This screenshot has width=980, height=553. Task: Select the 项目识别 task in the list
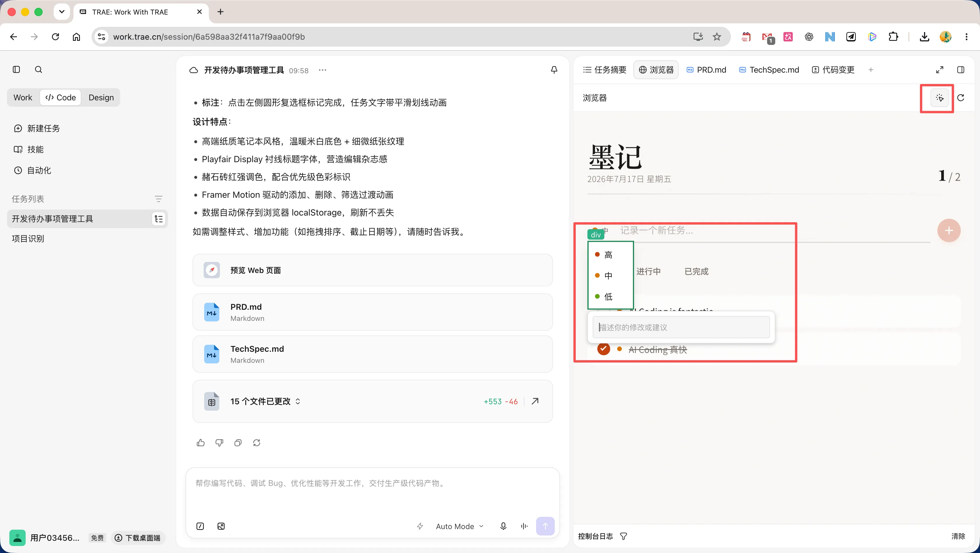click(87, 239)
